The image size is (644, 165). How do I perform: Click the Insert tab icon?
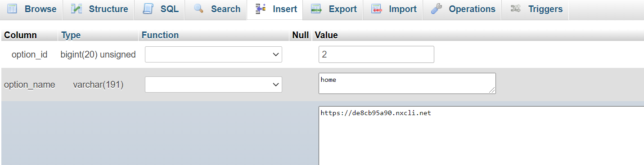click(x=261, y=9)
